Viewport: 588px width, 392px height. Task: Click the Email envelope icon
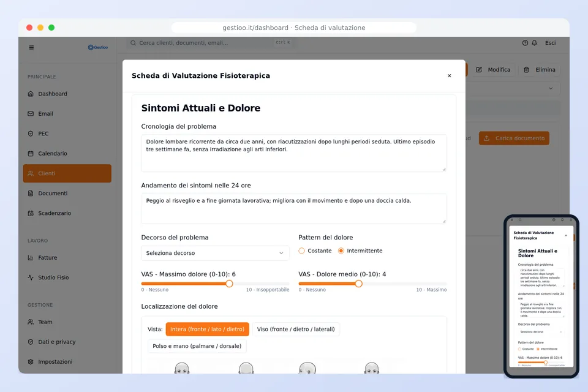click(x=31, y=114)
